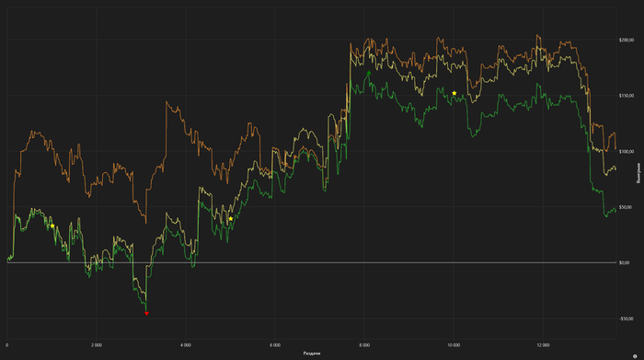This screenshot has height=360, width=644.
Task: Click the 0 origin label on hands axis
Action: pos(7,345)
